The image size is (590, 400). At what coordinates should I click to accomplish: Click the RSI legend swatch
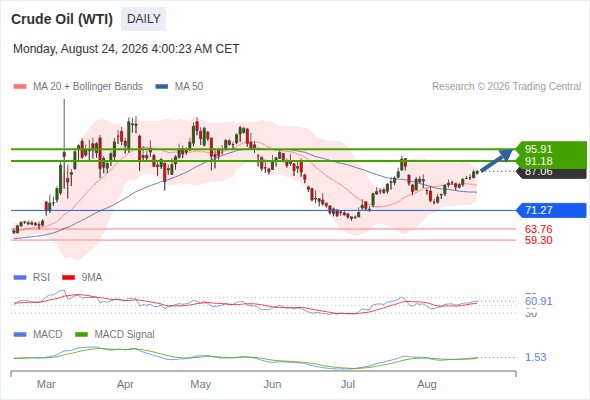click(x=20, y=278)
